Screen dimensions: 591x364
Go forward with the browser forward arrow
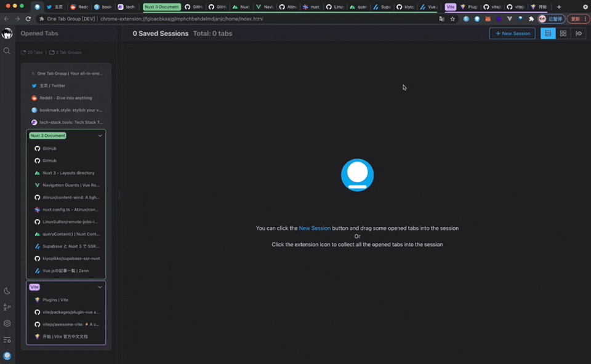click(17, 18)
